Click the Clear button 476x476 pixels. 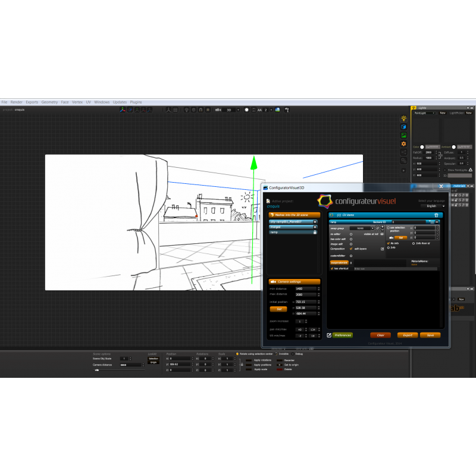(381, 335)
